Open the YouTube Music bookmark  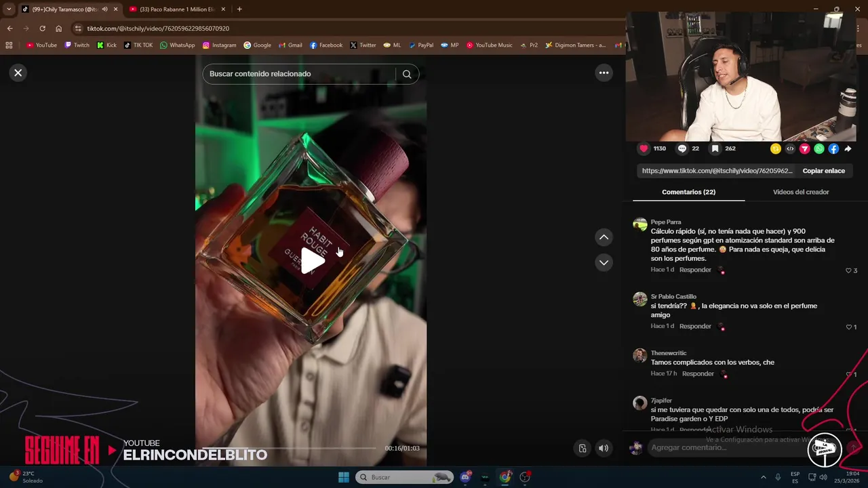click(x=489, y=45)
